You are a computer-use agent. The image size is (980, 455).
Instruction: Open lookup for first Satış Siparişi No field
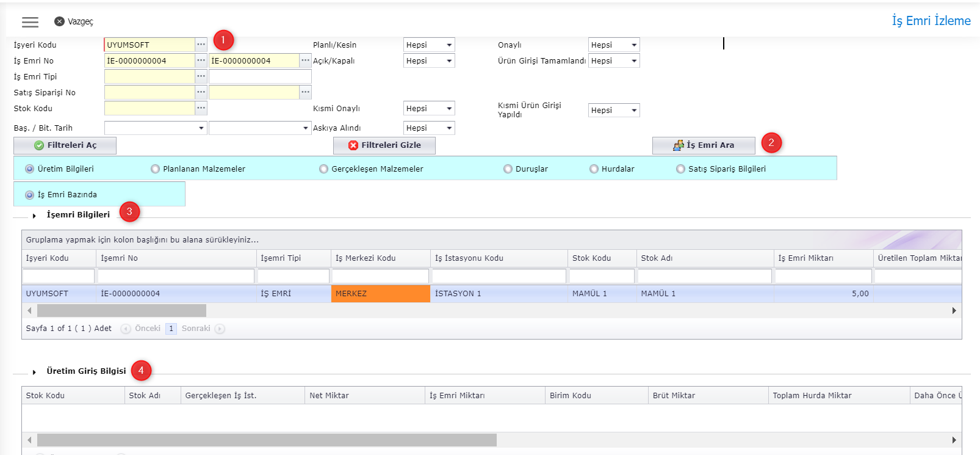(201, 92)
